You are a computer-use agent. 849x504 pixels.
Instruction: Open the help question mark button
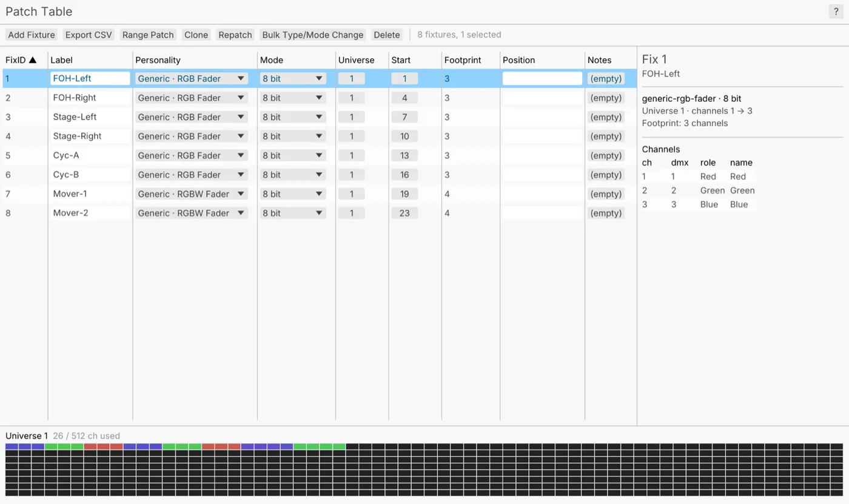(836, 12)
